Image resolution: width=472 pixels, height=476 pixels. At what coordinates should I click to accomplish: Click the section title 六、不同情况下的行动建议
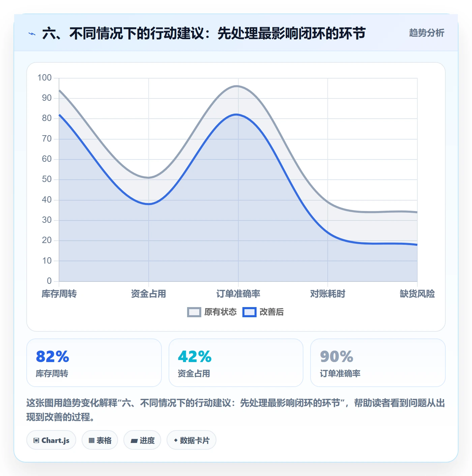[x=204, y=33]
